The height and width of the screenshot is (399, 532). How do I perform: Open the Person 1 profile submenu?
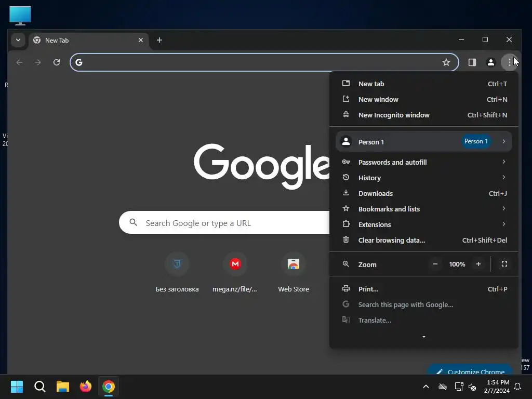[x=424, y=141]
